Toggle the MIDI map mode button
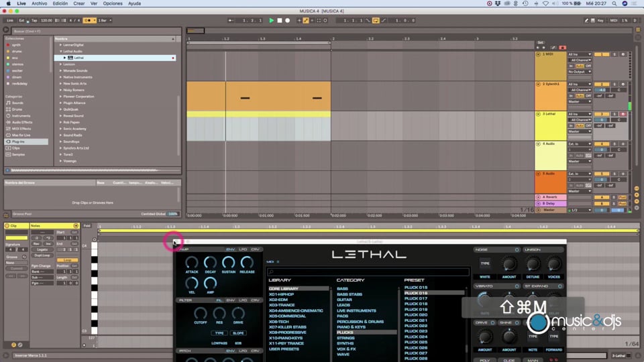Image resolution: width=644 pixels, height=362 pixels. pos(614,20)
